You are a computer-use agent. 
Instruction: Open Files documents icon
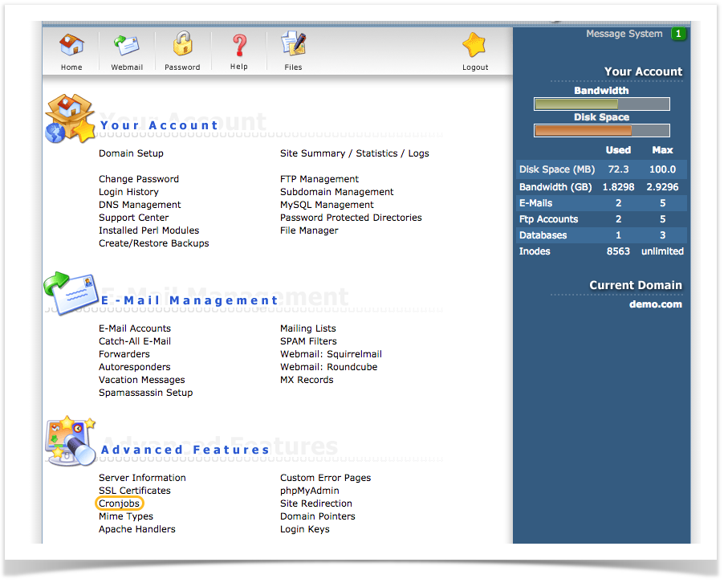coord(294,44)
